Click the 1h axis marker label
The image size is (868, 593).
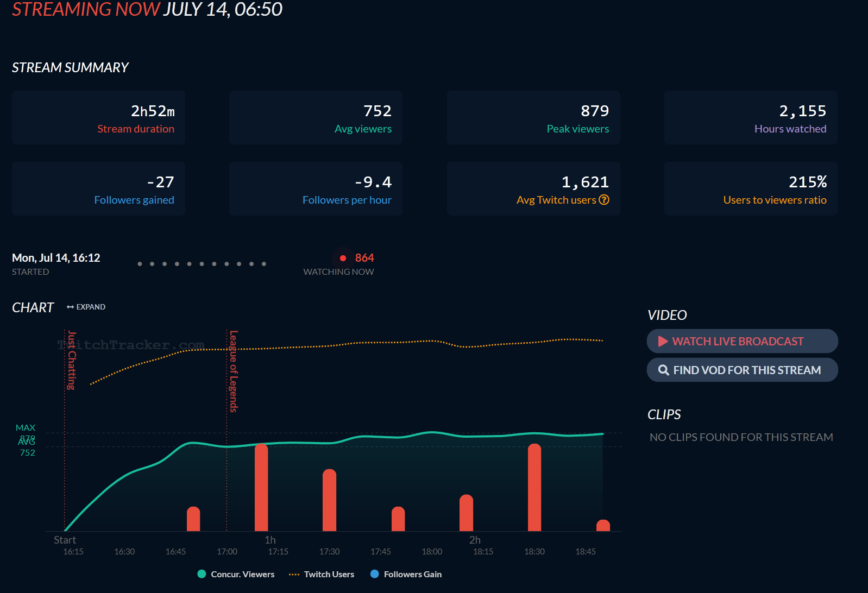tap(270, 540)
